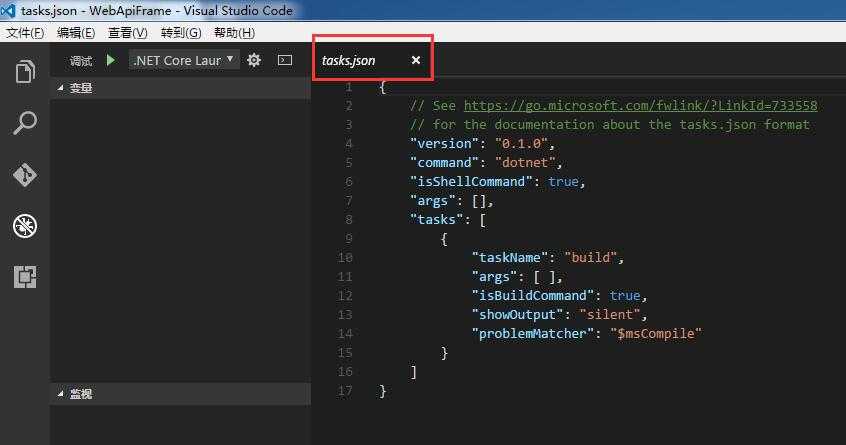
Task: Place cursor on "problemMatcher" line
Action: [x=586, y=333]
